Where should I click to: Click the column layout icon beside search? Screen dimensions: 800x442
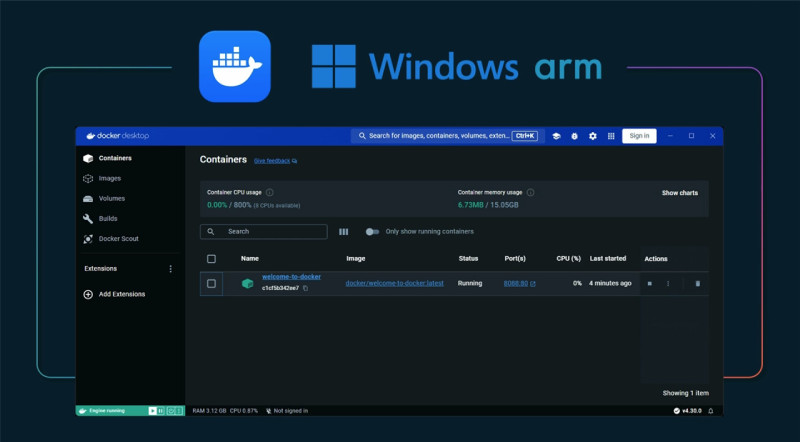pos(344,232)
